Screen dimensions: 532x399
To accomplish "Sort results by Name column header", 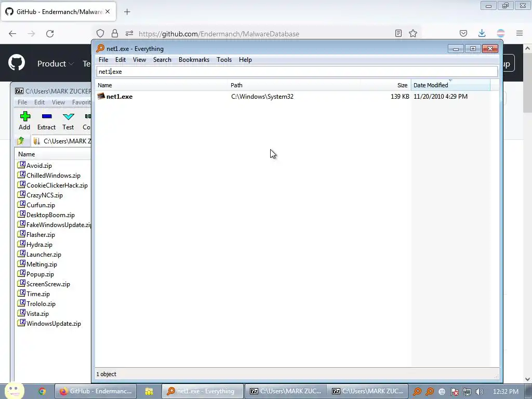I will tap(162, 85).
